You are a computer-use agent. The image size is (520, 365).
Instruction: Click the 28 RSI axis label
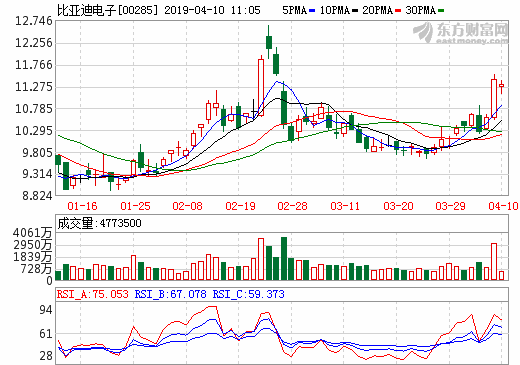(x=46, y=356)
